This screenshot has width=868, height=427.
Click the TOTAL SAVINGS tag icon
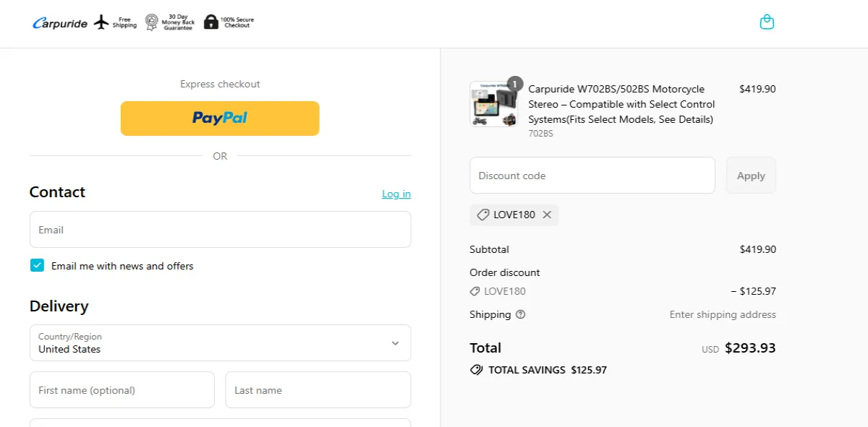click(476, 369)
